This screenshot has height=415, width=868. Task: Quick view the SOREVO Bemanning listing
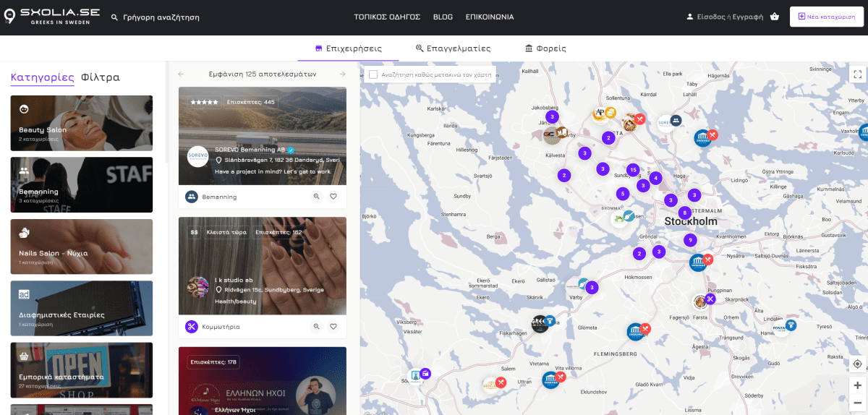coord(316,197)
